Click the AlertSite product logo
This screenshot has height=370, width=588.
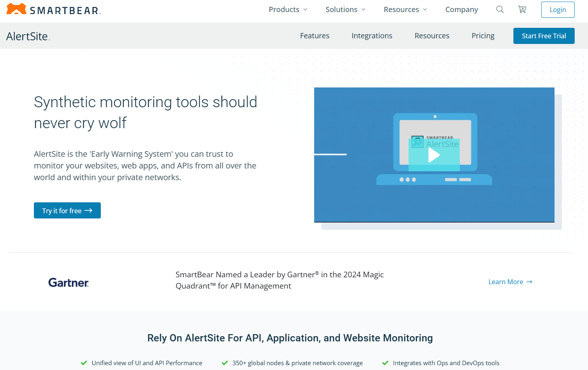(x=28, y=36)
